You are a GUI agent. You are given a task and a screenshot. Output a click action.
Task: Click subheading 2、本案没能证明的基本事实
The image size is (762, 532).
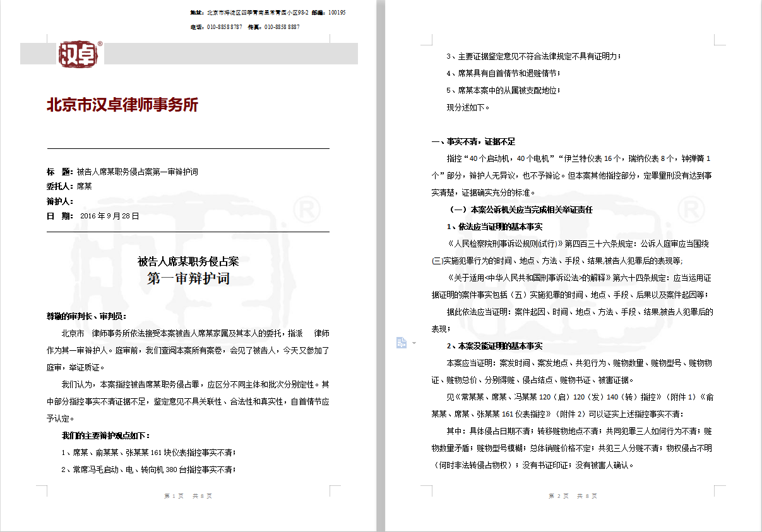pos(494,346)
